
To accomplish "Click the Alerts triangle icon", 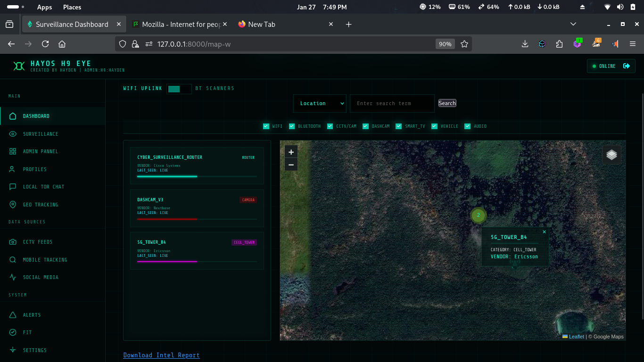I will (x=13, y=315).
